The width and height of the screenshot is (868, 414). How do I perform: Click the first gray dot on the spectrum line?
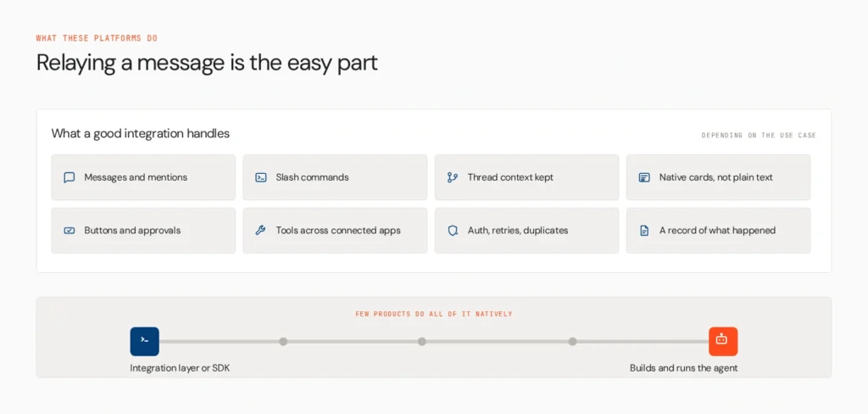point(283,341)
